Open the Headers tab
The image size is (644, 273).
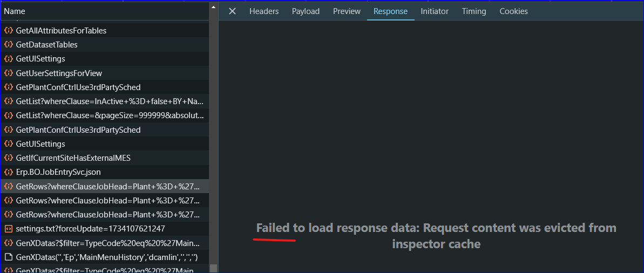[264, 11]
